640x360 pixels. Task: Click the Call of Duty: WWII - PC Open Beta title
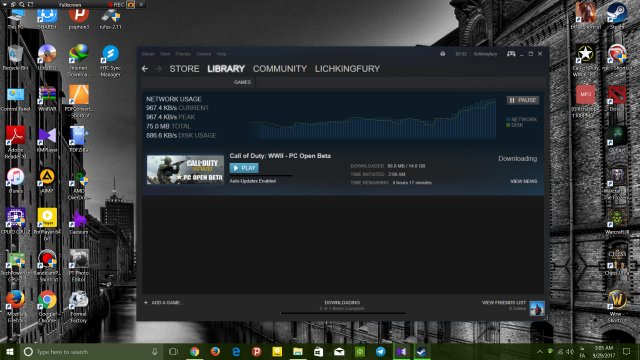pyautogui.click(x=280, y=156)
